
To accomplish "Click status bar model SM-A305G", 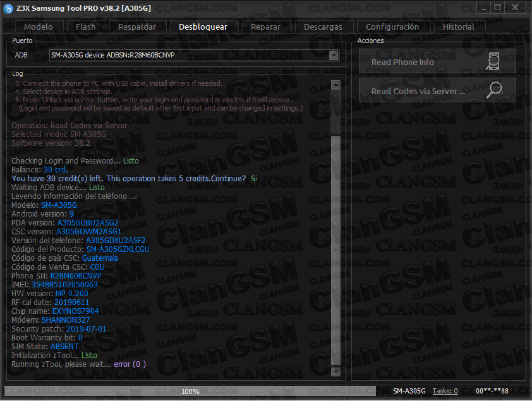I will click(409, 391).
